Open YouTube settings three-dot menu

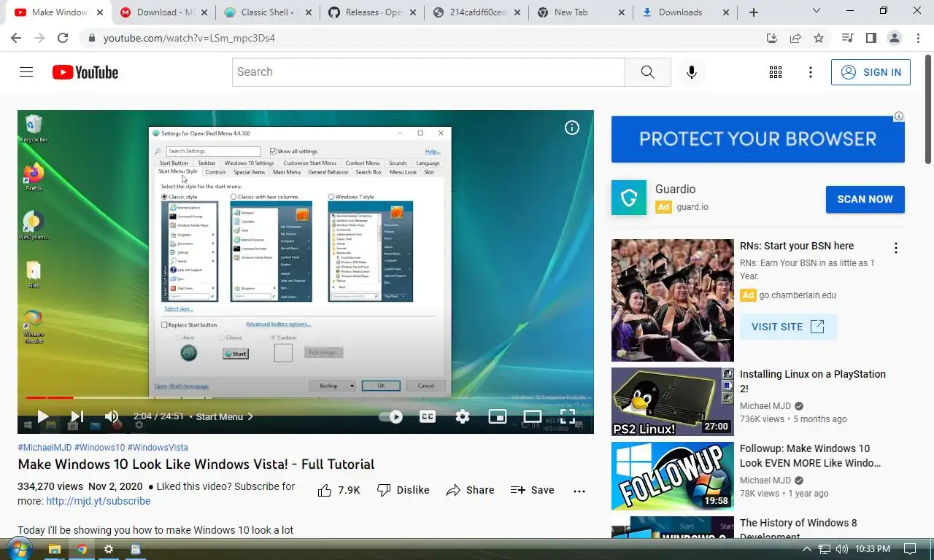811,72
